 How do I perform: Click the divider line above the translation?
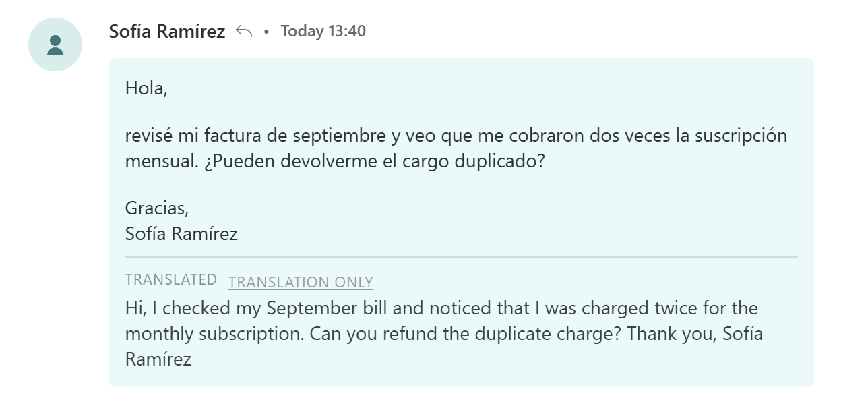point(461,257)
